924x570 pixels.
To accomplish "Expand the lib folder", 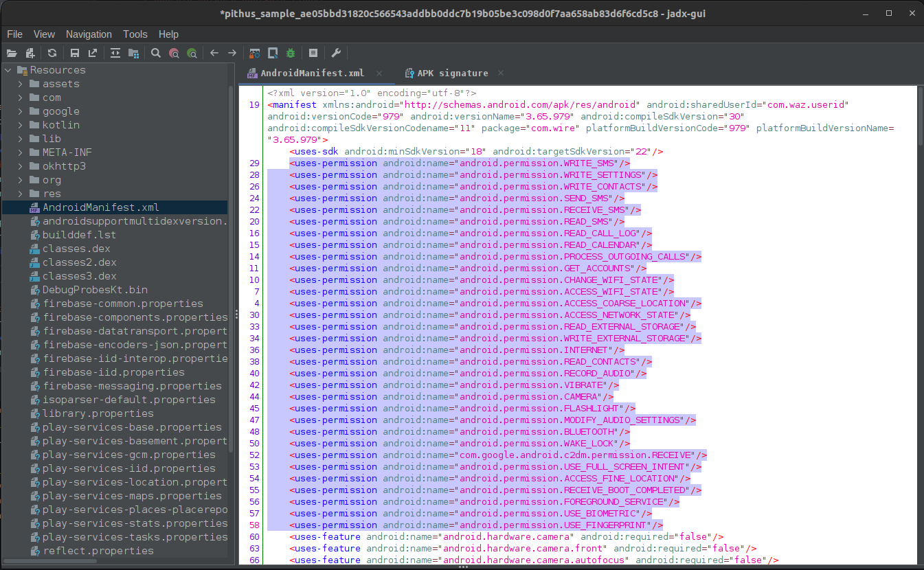I will (21, 139).
